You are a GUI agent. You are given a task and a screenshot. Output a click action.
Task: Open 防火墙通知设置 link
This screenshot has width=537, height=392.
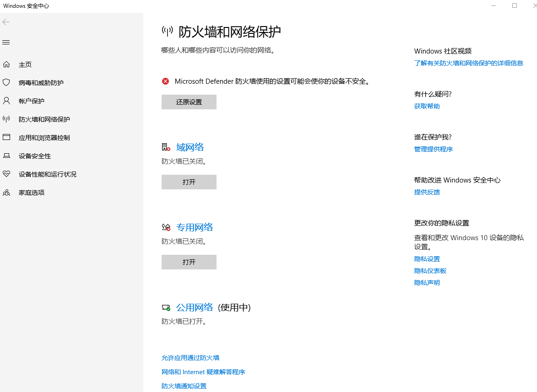pyautogui.click(x=184, y=386)
